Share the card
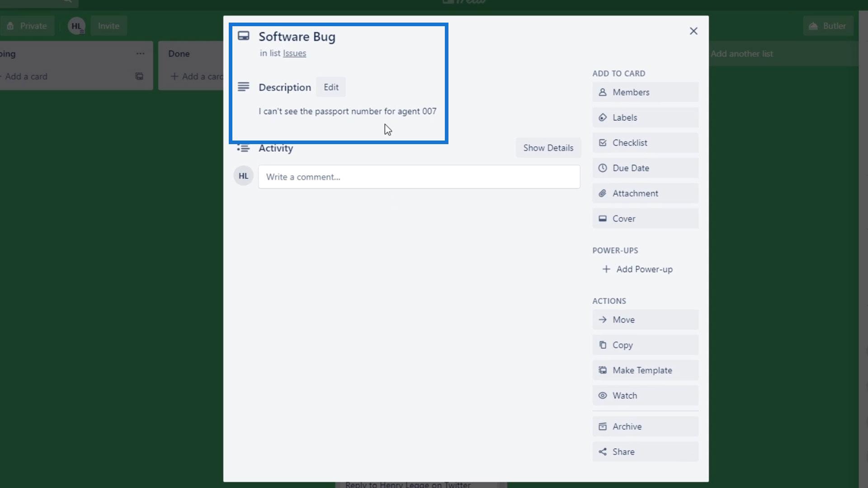 pos(645,452)
